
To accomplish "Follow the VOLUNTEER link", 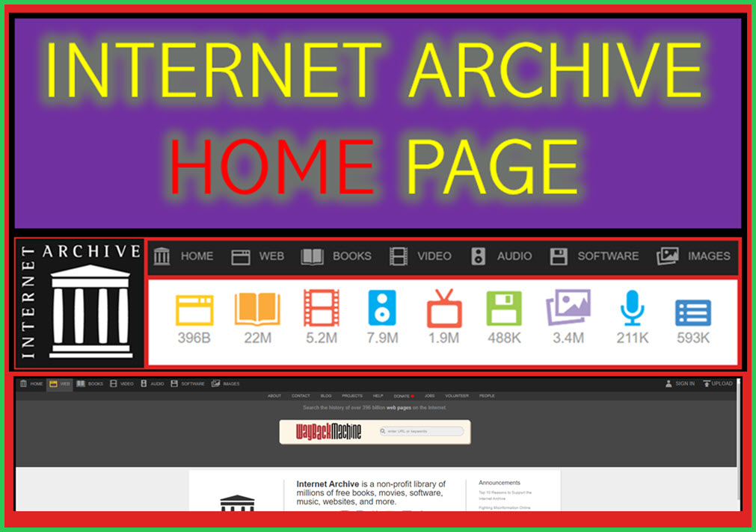I will coord(457,395).
